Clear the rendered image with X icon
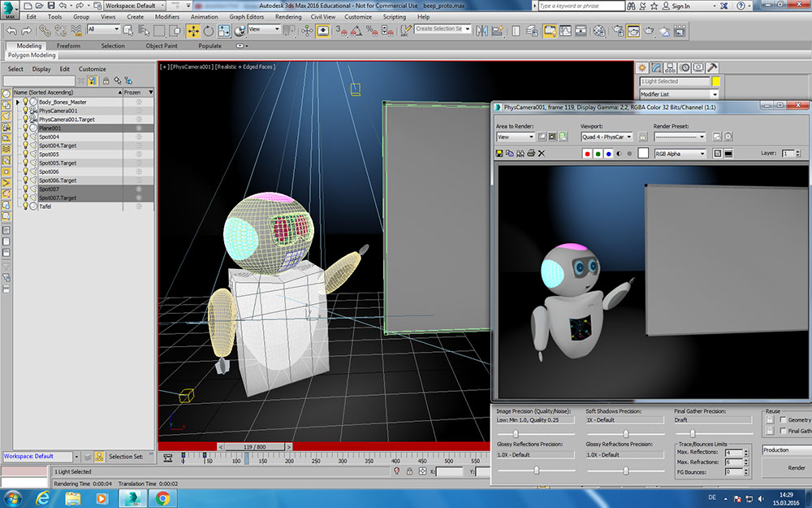Viewport: 812px width, 508px height. (x=542, y=153)
